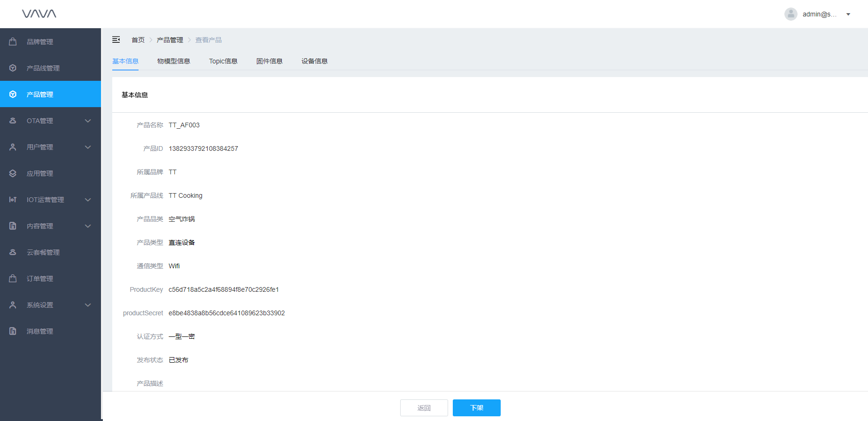
Task: Click the ProductKey value c56d718a5c2a4f68894f8e70c2926fe1
Action: 224,289
